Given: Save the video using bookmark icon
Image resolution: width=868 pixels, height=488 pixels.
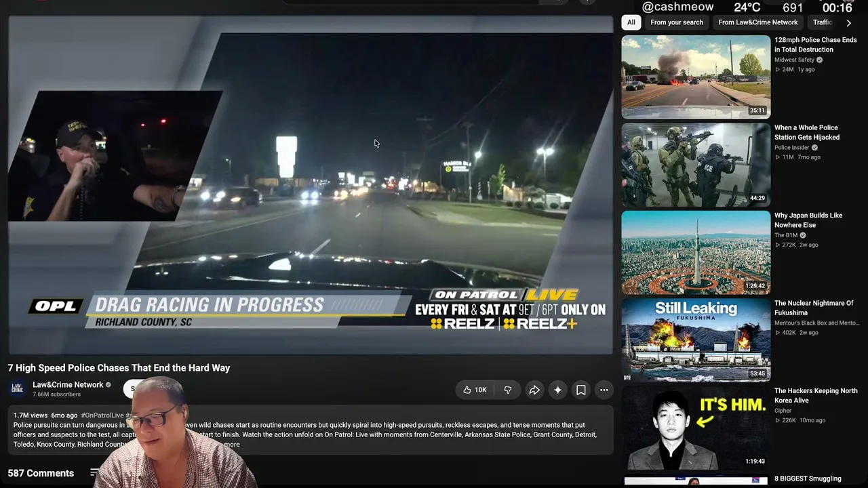Looking at the screenshot, I should pyautogui.click(x=581, y=390).
